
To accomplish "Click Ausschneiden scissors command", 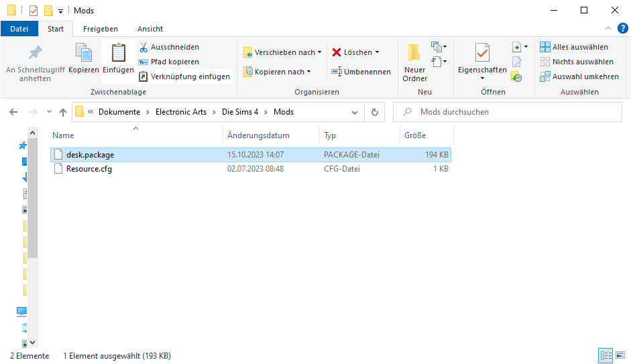I will coord(169,47).
